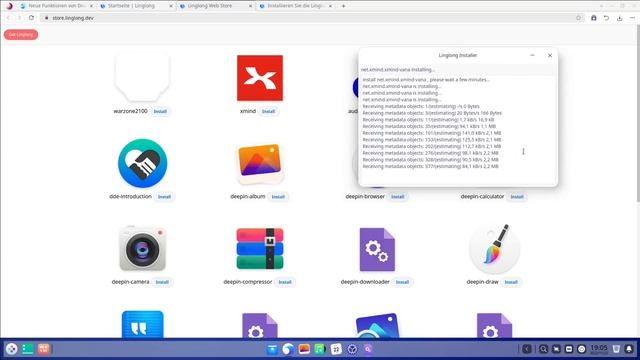
Task: Open the blue quotation-mark app icon
Action: point(142,324)
